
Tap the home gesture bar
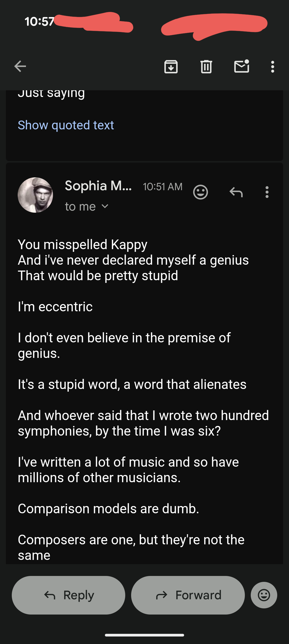(144, 635)
